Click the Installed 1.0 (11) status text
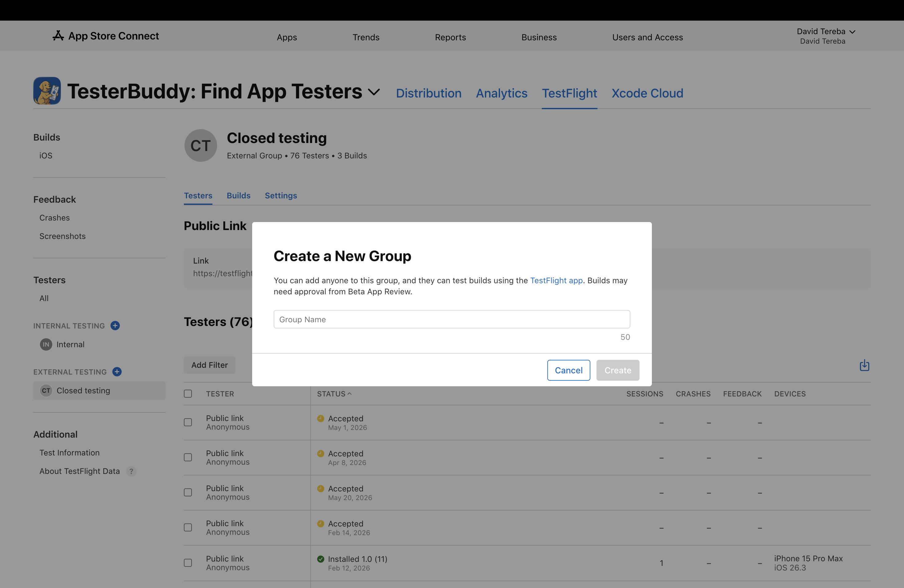This screenshot has height=588, width=904. tap(357, 559)
